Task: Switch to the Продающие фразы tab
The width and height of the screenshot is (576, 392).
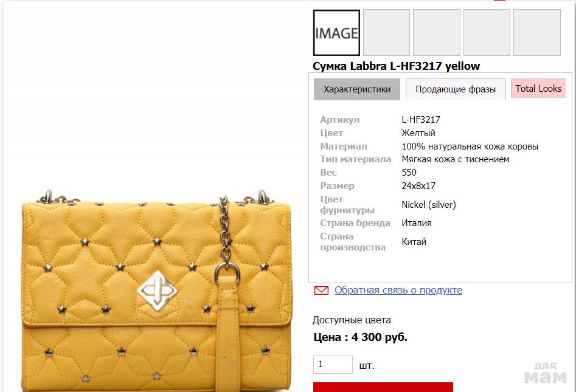Action: click(x=456, y=89)
